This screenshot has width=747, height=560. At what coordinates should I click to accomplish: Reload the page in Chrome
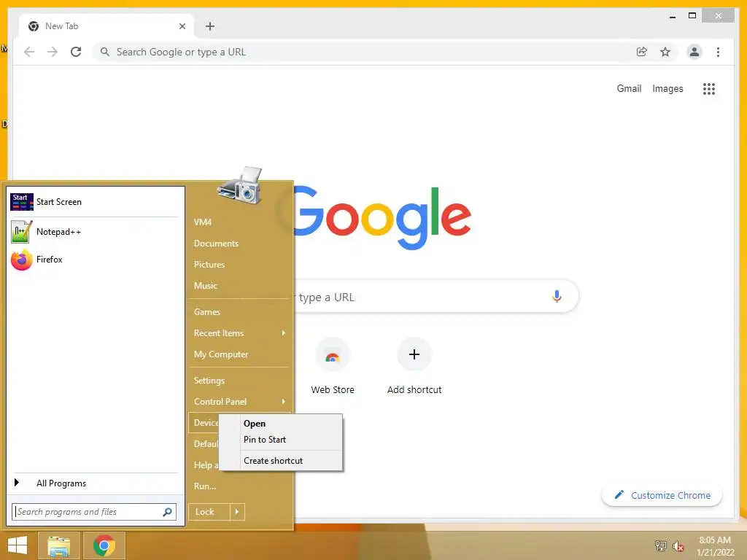coord(76,52)
